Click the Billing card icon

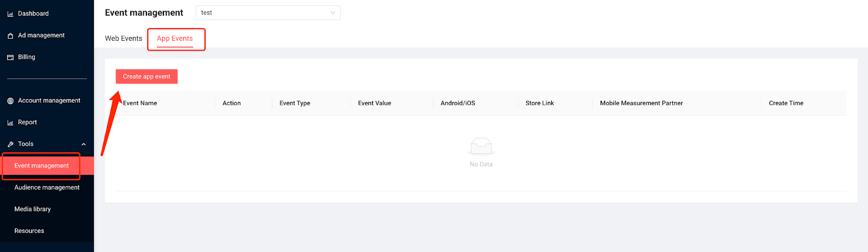click(x=10, y=57)
